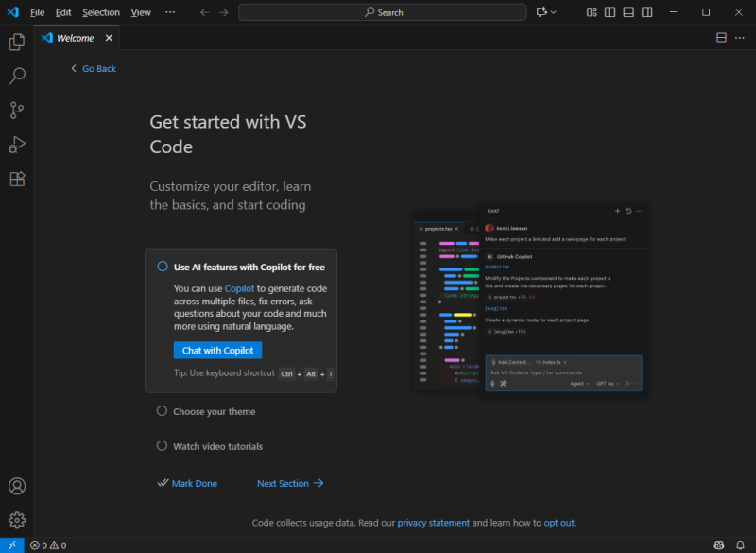Click the Copilot hyperlink in description
Viewport: 756px width, 553px height.
(239, 288)
